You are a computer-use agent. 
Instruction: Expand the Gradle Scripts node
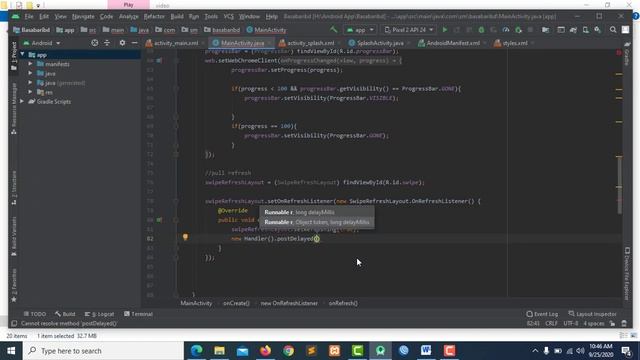[22, 101]
